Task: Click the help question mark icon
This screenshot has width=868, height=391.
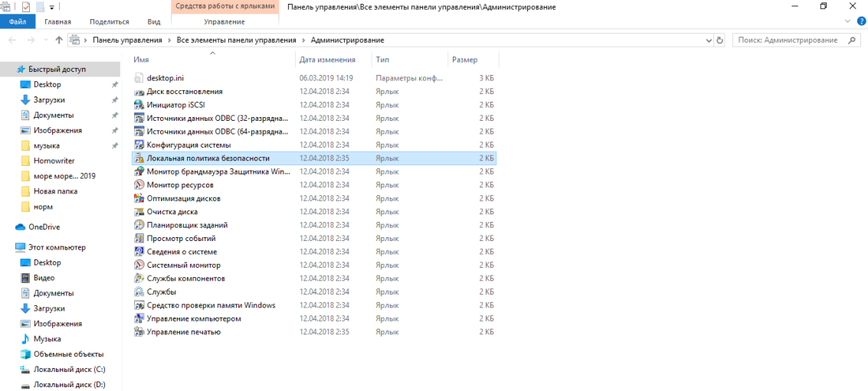Action: pos(861,21)
